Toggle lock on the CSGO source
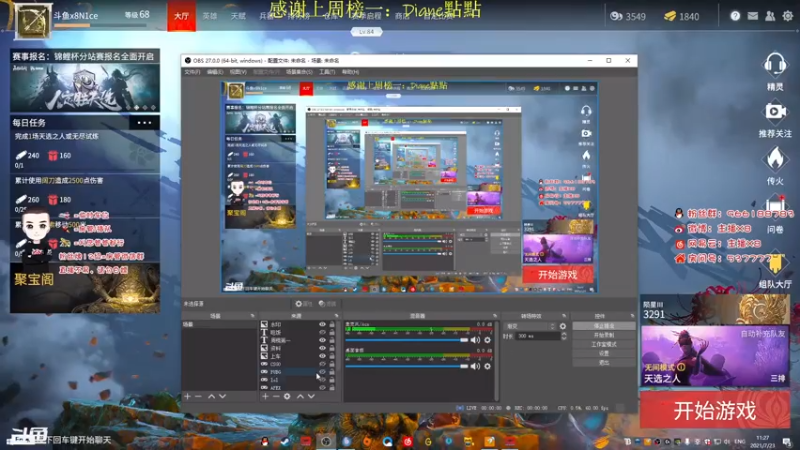 [x=332, y=364]
